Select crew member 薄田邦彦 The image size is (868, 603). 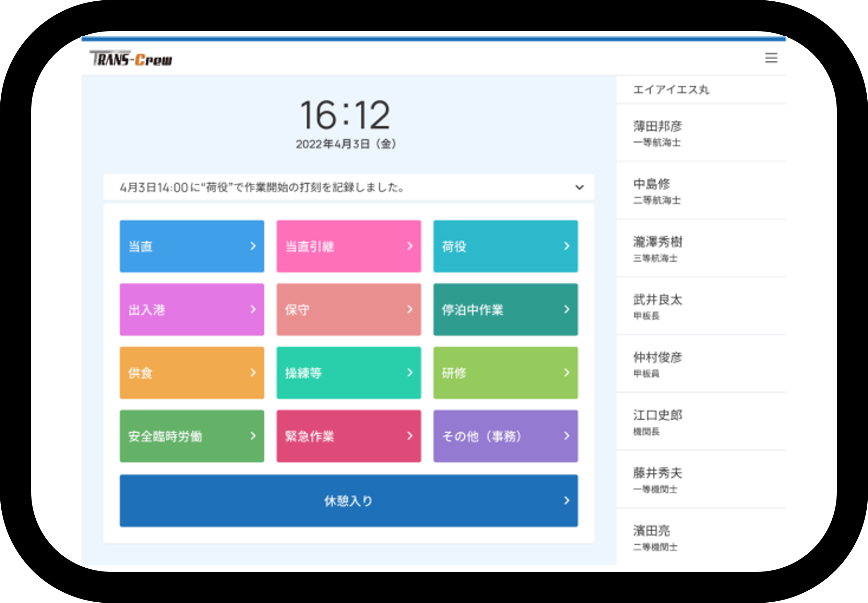(x=701, y=133)
